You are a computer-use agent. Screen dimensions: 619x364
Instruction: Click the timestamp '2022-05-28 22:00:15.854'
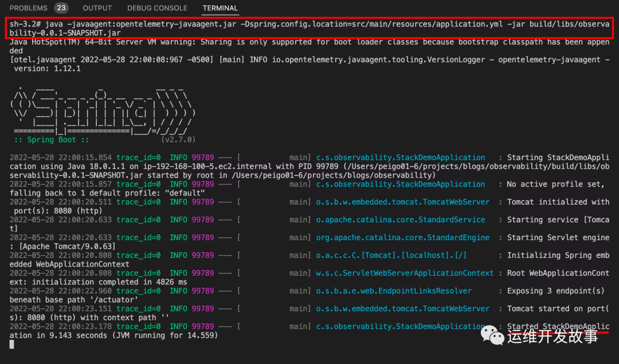click(x=60, y=158)
